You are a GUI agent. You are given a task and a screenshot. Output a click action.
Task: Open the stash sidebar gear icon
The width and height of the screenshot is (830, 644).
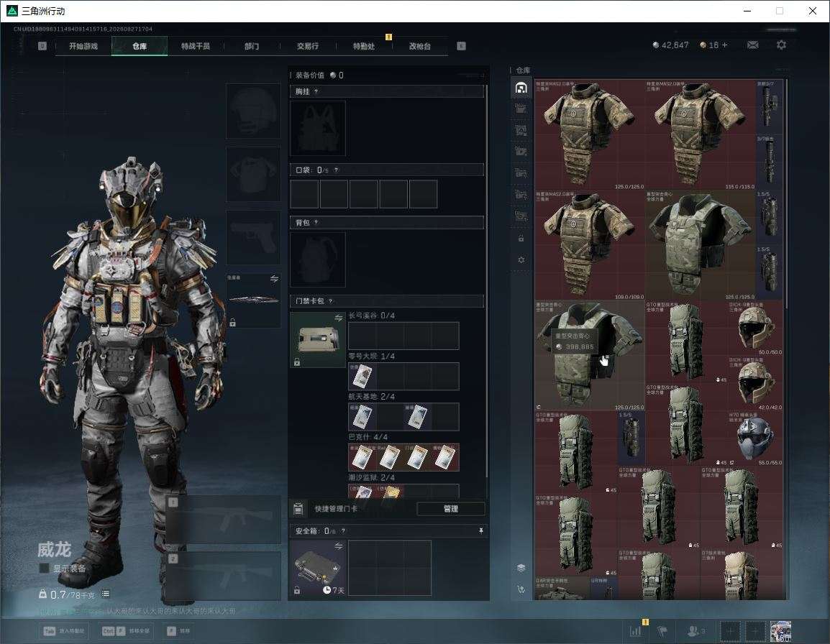click(521, 259)
